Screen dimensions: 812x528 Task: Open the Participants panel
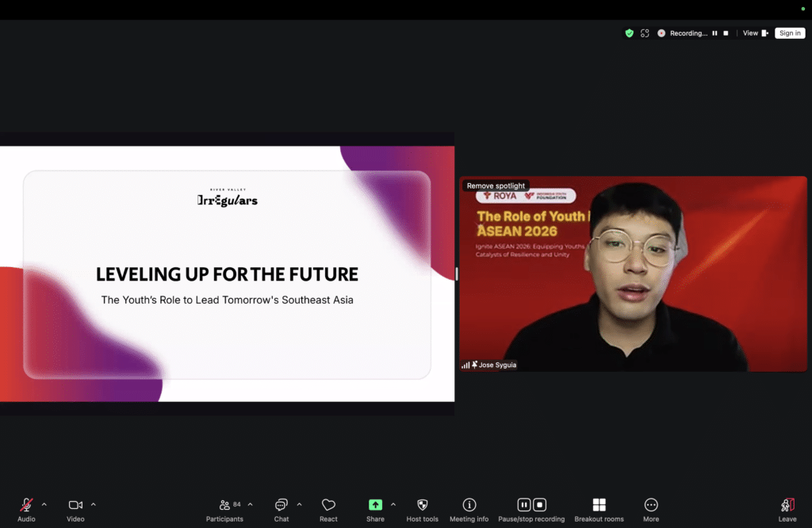[x=224, y=505]
